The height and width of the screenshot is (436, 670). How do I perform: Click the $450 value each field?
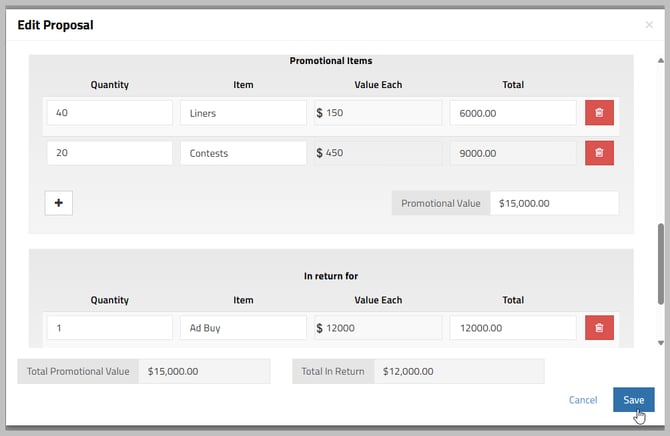click(378, 153)
